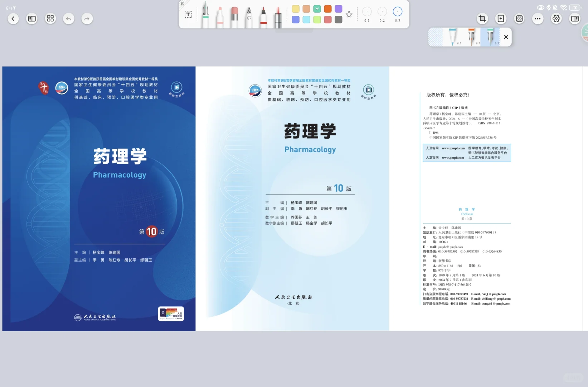Open the more options ellipsis menu
This screenshot has width=588, height=387.
pos(538,19)
